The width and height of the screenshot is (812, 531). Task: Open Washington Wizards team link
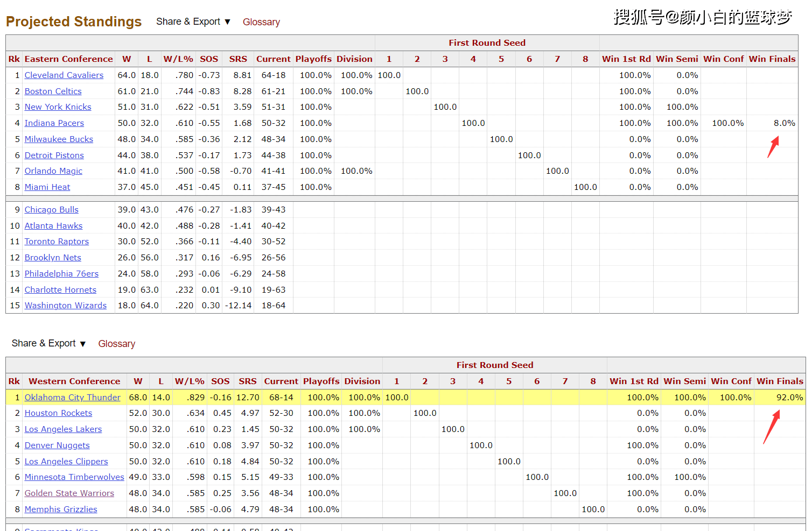66,306
